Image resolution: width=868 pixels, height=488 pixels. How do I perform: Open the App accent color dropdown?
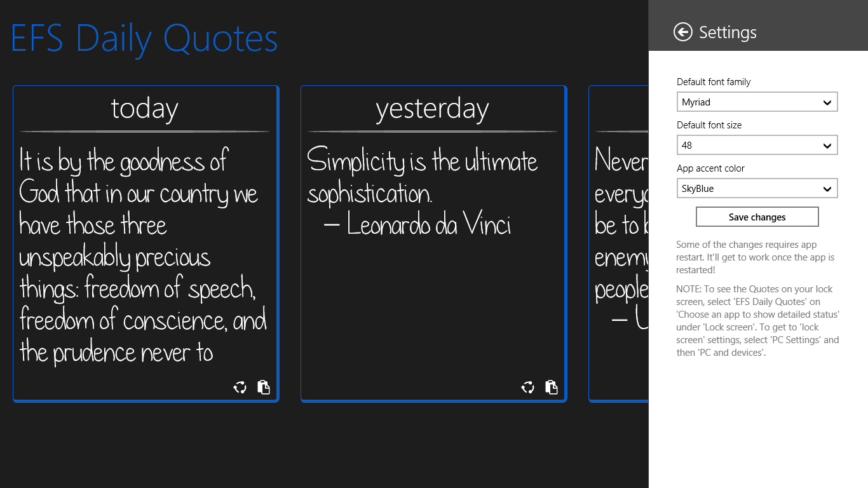[757, 189]
